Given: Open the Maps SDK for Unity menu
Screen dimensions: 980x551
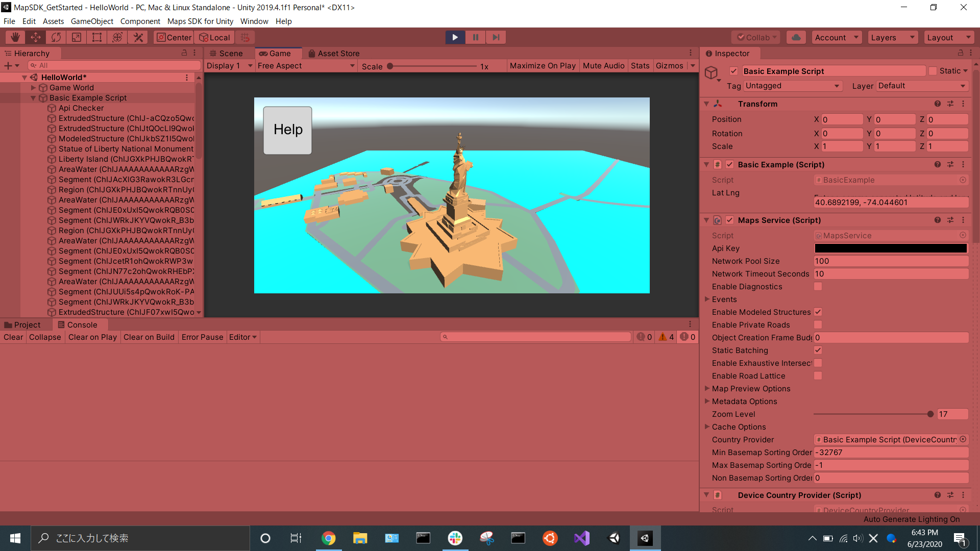Looking at the screenshot, I should pyautogui.click(x=200, y=21).
